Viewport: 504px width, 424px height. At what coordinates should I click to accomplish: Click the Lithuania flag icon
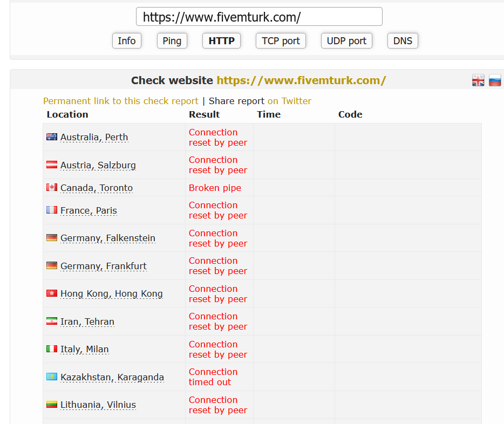click(x=52, y=405)
